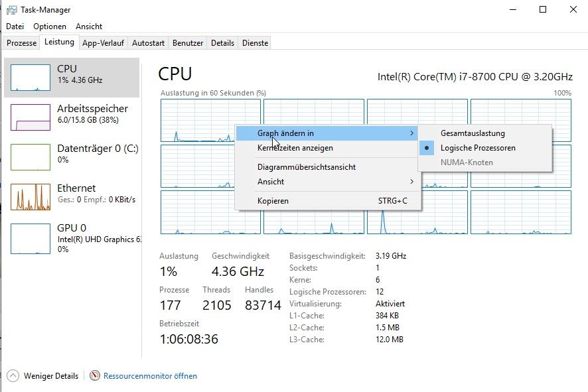Expand the Graph ändern in submenu arrow

pyautogui.click(x=411, y=133)
